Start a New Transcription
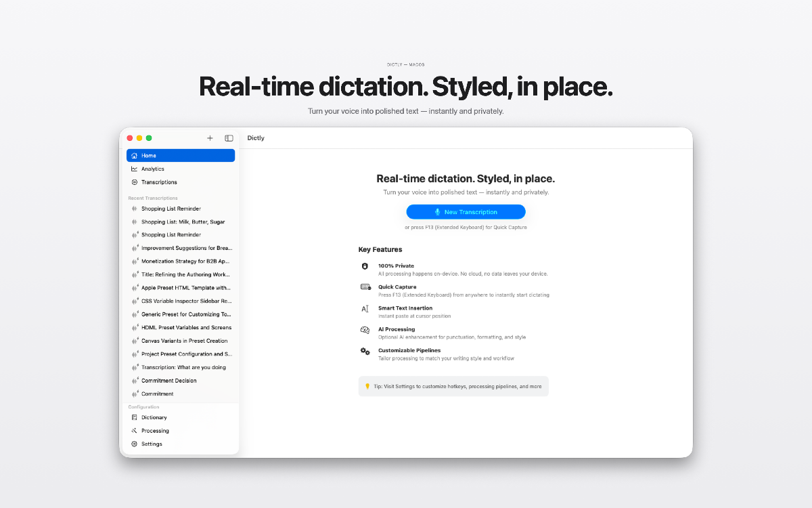The height and width of the screenshot is (508, 812). coord(466,211)
